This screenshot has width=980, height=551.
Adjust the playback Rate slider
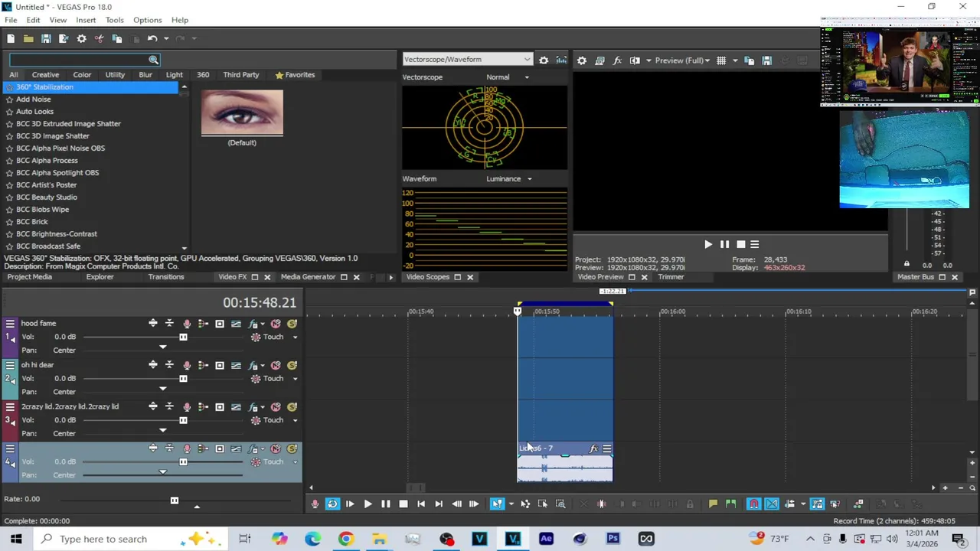pyautogui.click(x=174, y=500)
